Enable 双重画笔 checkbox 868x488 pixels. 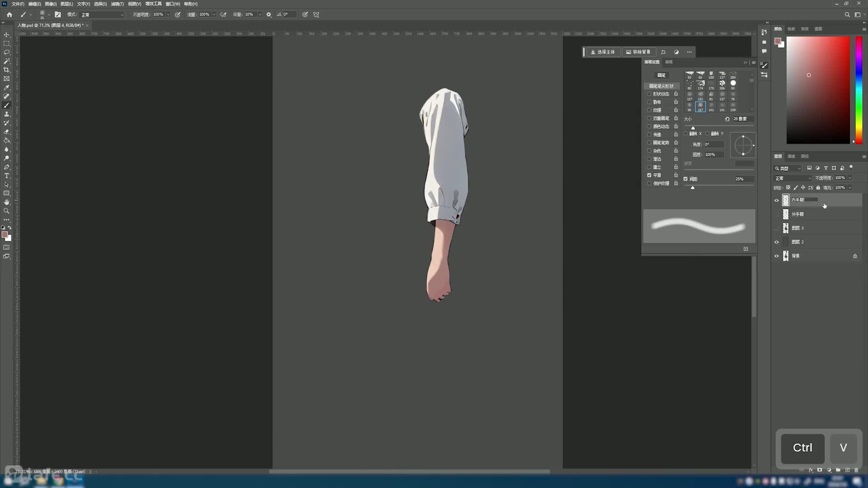pos(649,118)
